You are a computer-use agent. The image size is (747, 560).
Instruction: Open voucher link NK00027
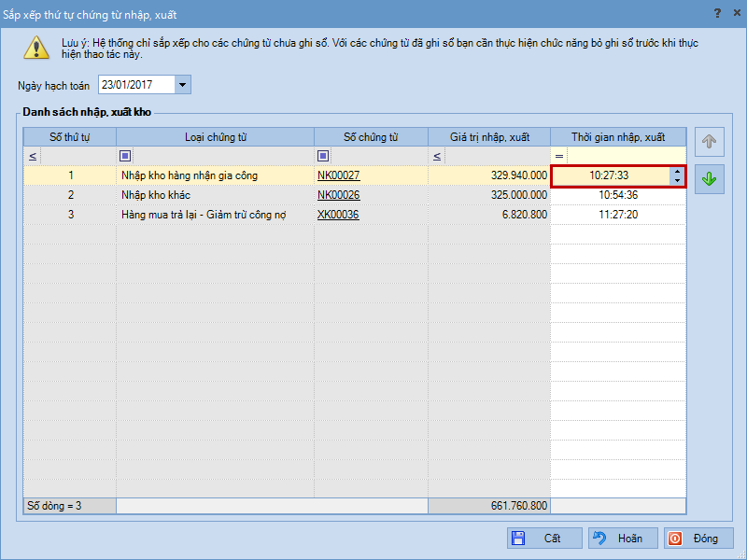click(338, 175)
